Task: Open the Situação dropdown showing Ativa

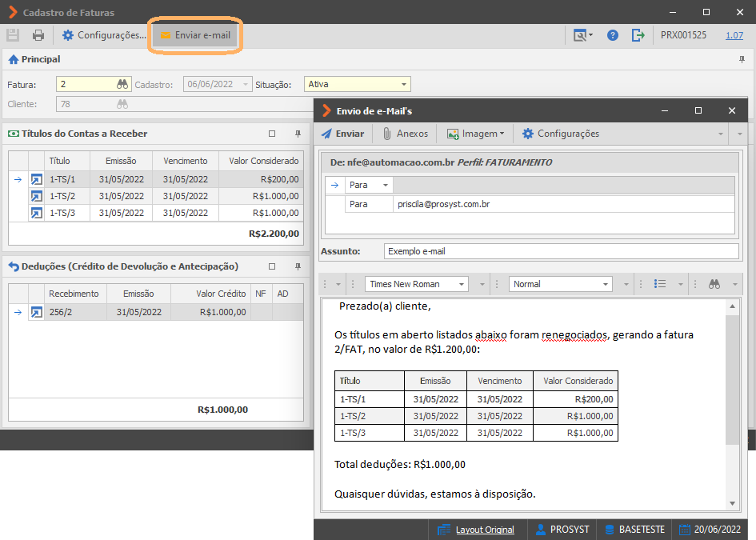Action: tap(358, 84)
